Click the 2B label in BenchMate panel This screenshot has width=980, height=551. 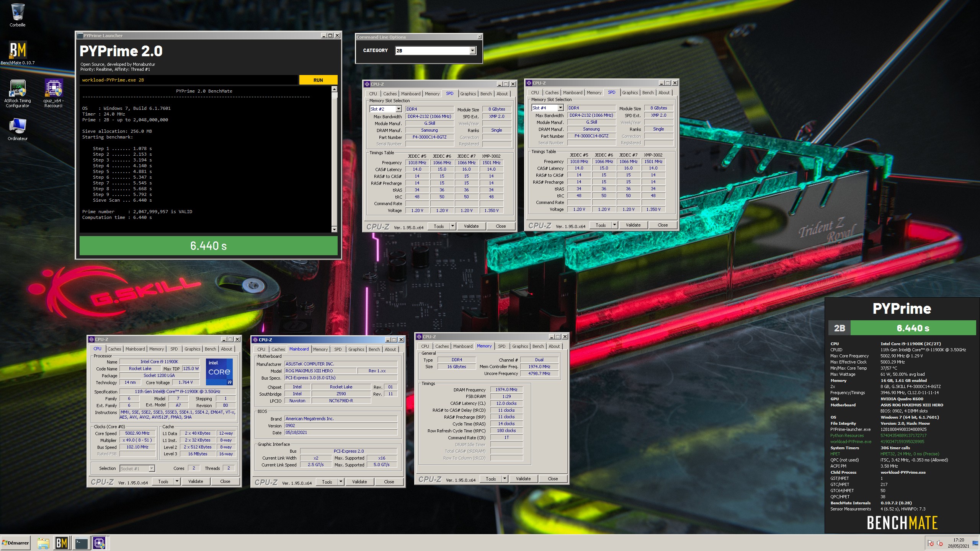coord(839,328)
